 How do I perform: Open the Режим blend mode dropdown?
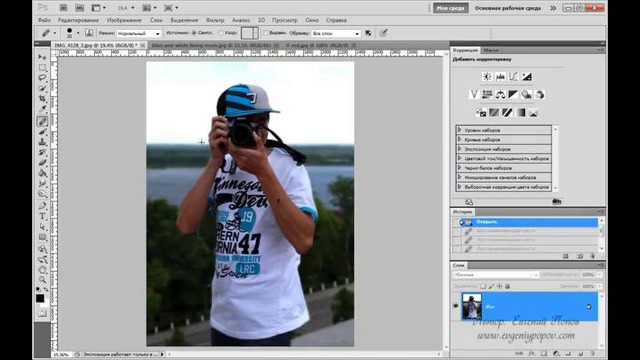(x=138, y=33)
